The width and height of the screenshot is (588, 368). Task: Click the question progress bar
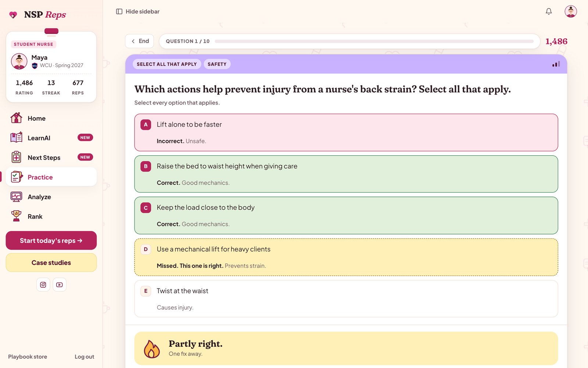click(374, 41)
